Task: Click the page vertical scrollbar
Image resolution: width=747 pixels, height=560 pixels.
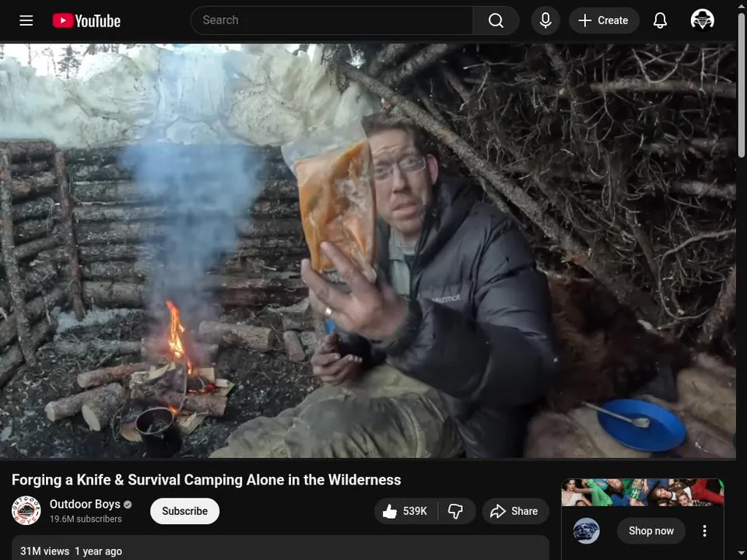Action: (x=742, y=86)
